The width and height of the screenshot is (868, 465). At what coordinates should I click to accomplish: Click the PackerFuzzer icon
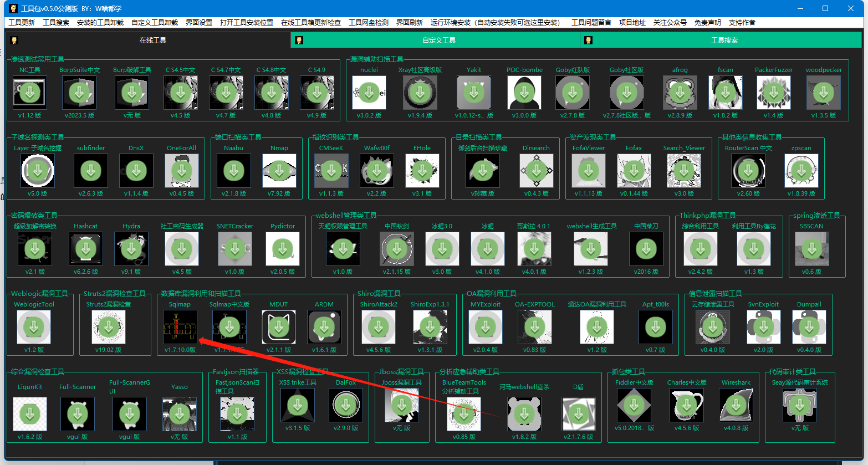pos(774,93)
